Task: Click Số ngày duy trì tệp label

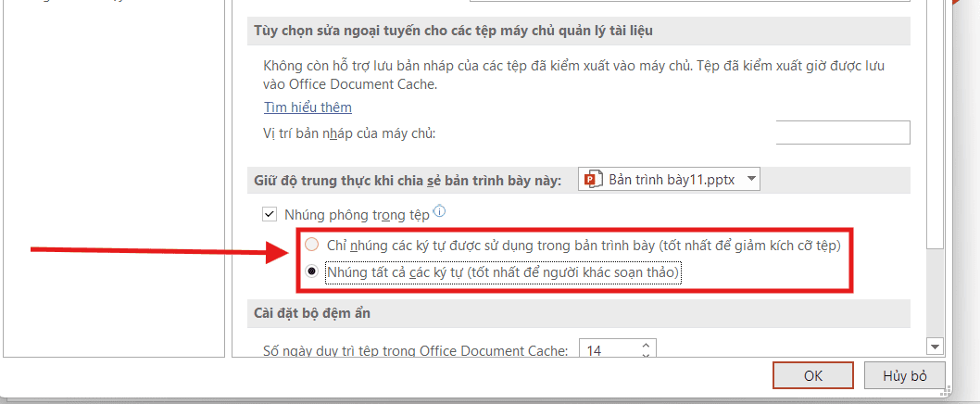Action: click(416, 351)
